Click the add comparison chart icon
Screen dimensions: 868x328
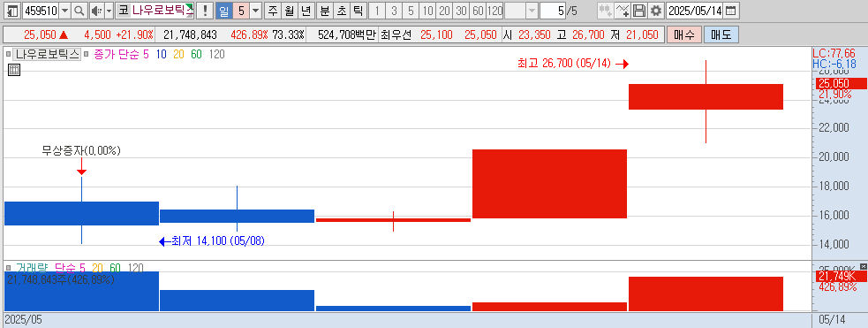coord(605,11)
